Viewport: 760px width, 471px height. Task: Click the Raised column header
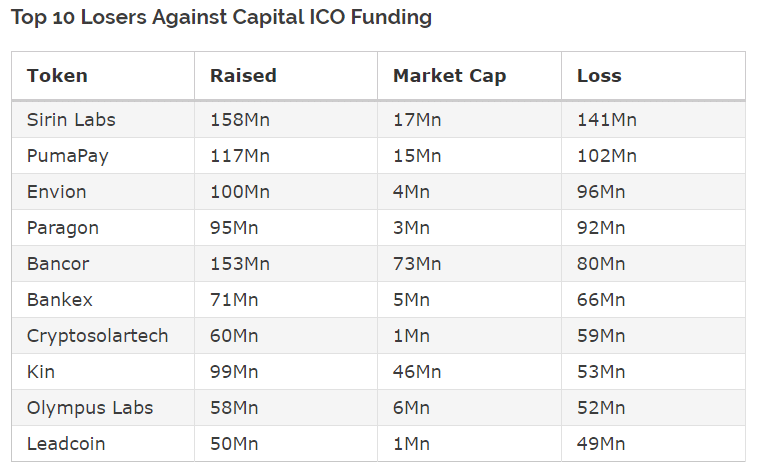pyautogui.click(x=243, y=76)
